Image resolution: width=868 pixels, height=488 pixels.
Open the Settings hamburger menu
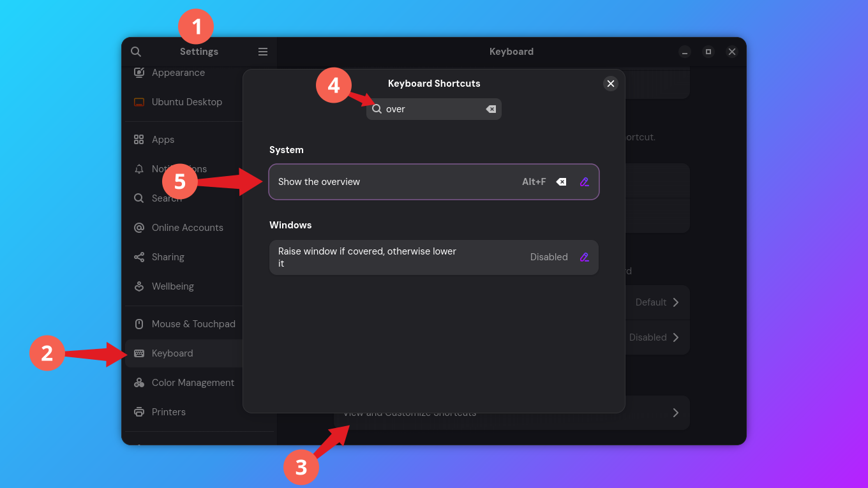pos(263,52)
